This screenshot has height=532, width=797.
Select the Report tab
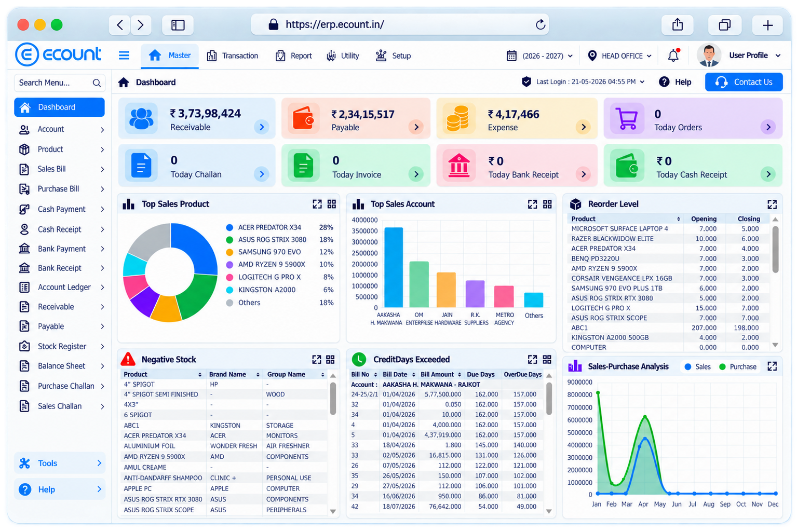(x=293, y=56)
